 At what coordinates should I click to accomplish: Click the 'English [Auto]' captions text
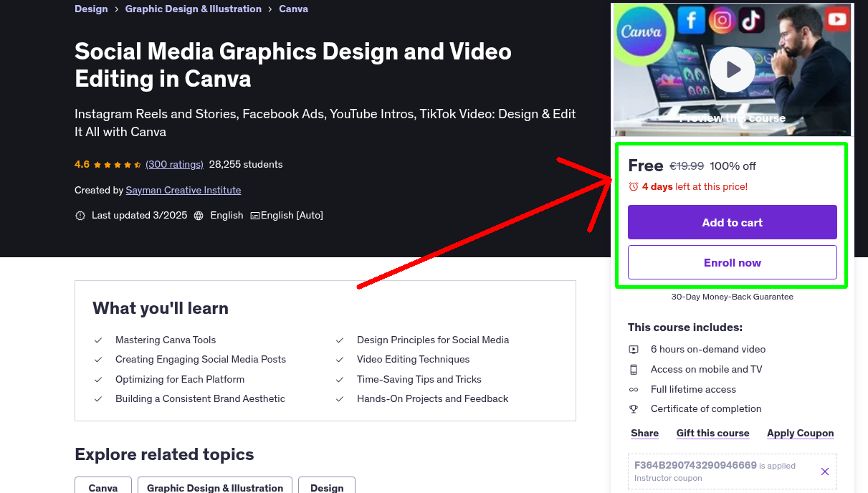(x=292, y=215)
